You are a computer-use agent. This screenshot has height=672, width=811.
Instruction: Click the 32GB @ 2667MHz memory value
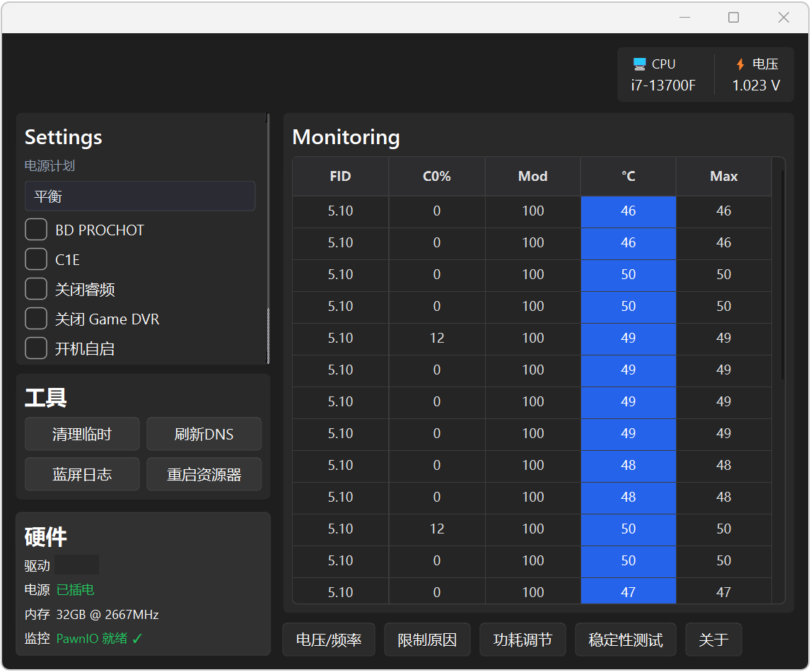click(x=107, y=615)
